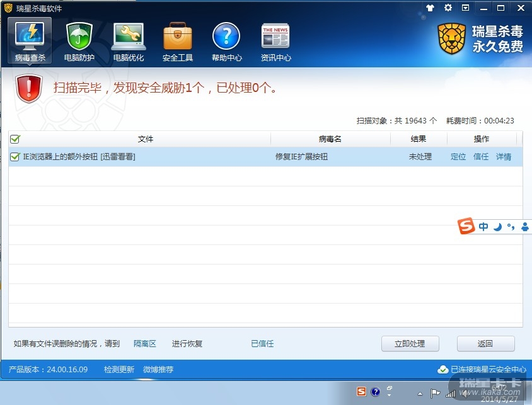Viewport: 532px width, 405px height.
Task: Click 检测更新 to check for updates
Action: pyautogui.click(x=119, y=370)
